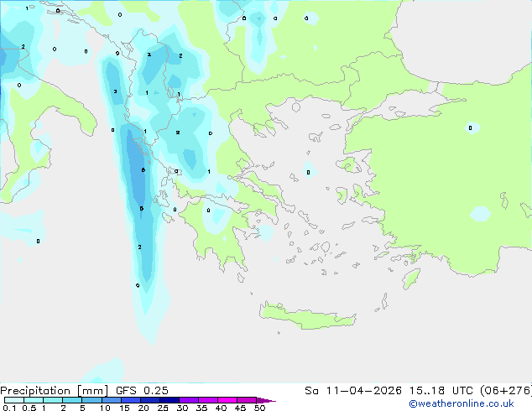Click the Rhodes island outline
This screenshot has width=532, height=411.
pos(411,278)
